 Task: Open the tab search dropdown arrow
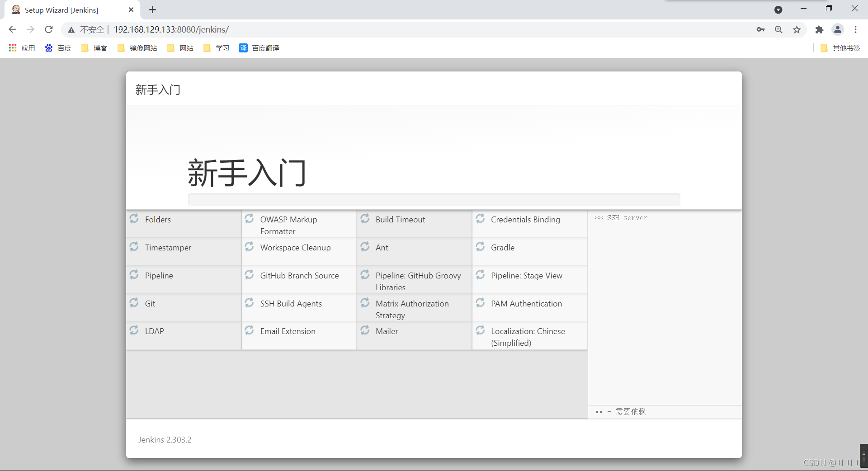pyautogui.click(x=778, y=9)
